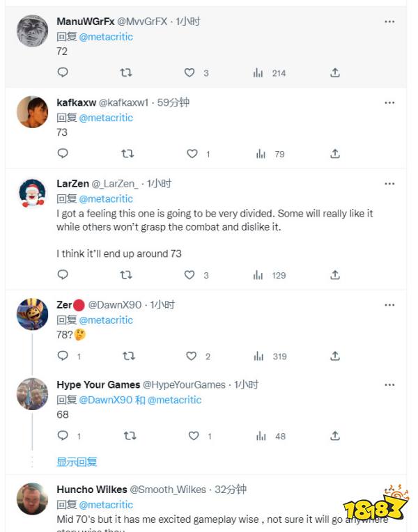This screenshot has height=532, width=418.
Task: Open Hype Your Games' profile avatar
Action: [32, 393]
